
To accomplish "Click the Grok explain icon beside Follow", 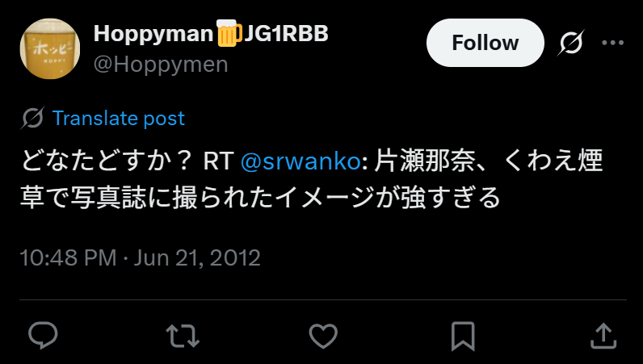I will pos(570,43).
